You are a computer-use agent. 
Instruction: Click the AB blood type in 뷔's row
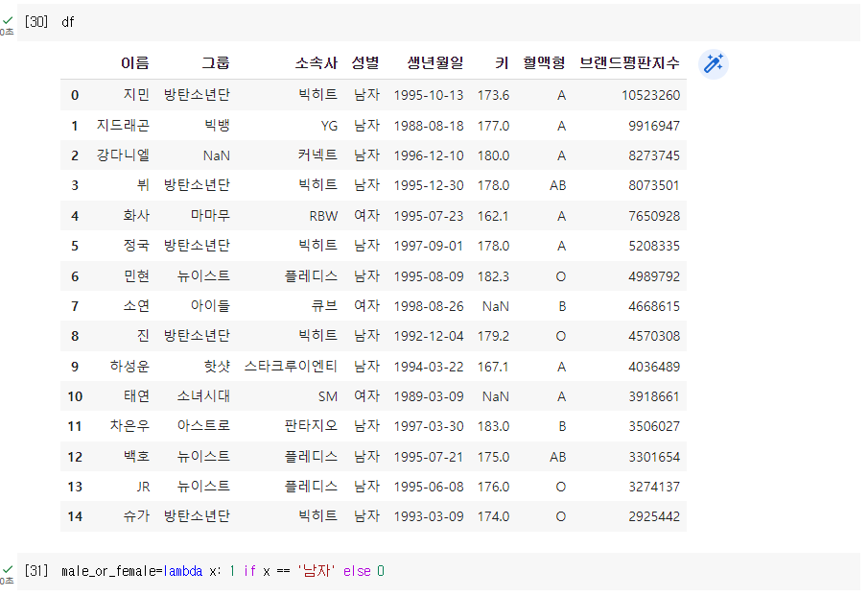click(557, 185)
